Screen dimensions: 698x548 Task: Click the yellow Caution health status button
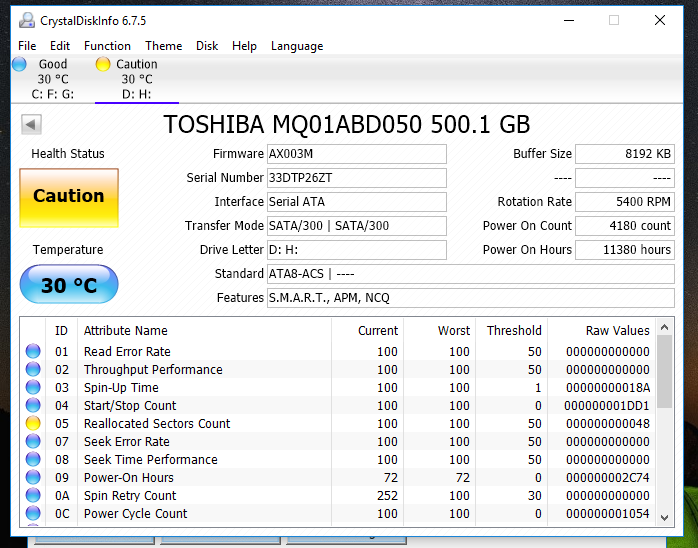tap(69, 198)
